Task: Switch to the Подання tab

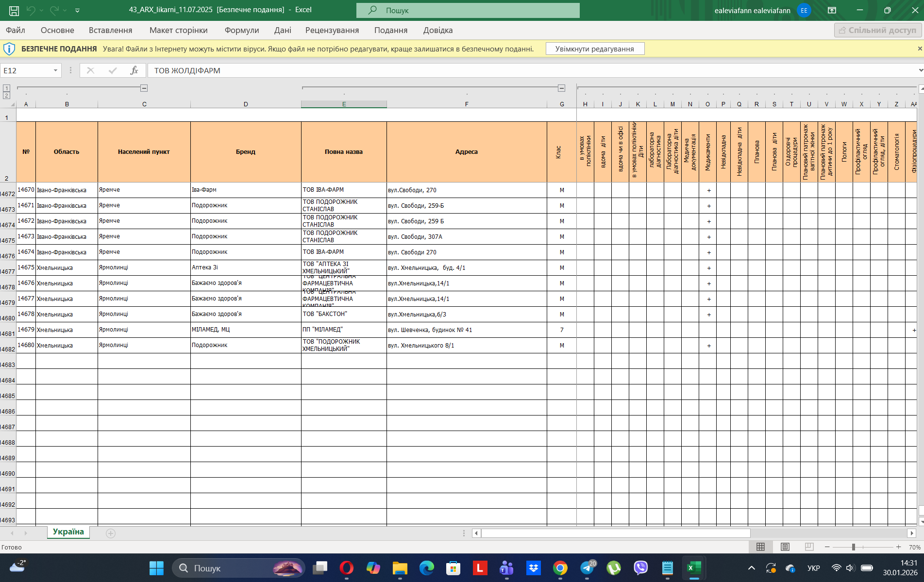Action: tap(391, 30)
